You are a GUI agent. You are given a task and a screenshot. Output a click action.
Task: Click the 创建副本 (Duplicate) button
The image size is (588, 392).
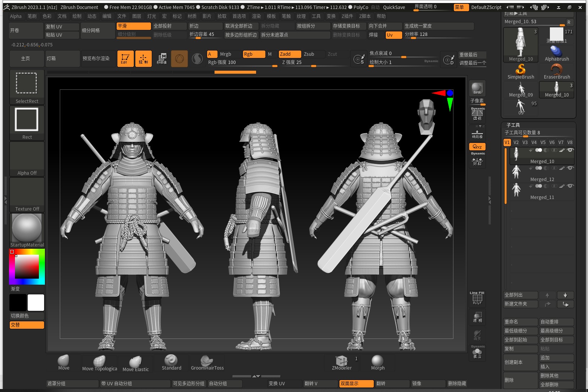tap(521, 362)
